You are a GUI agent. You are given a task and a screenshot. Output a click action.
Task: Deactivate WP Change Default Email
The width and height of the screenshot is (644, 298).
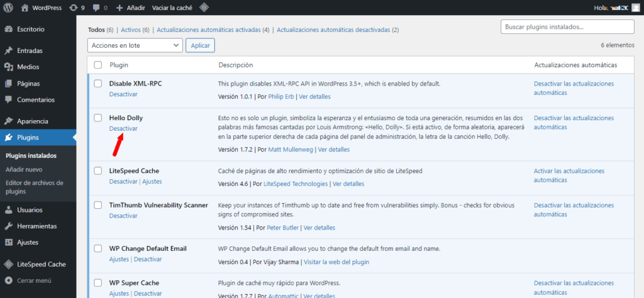(x=148, y=260)
